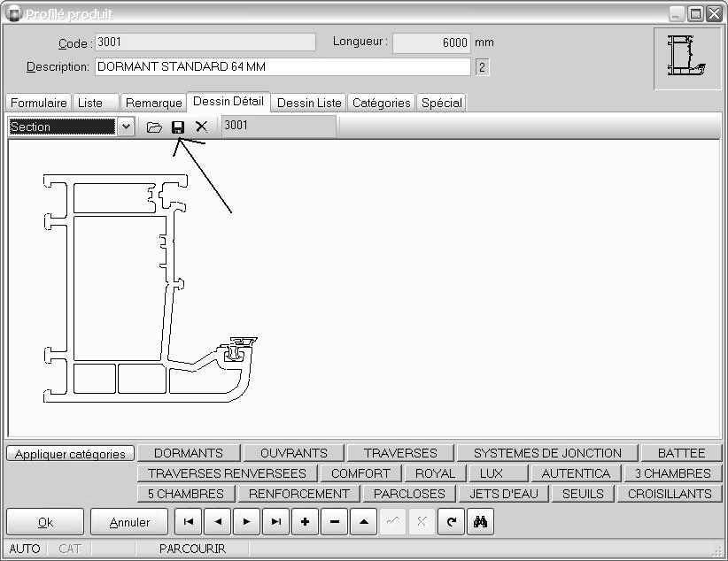Viewport: 728px width, 561px height.
Task: Open the Dessin Liste tab
Action: 309,103
